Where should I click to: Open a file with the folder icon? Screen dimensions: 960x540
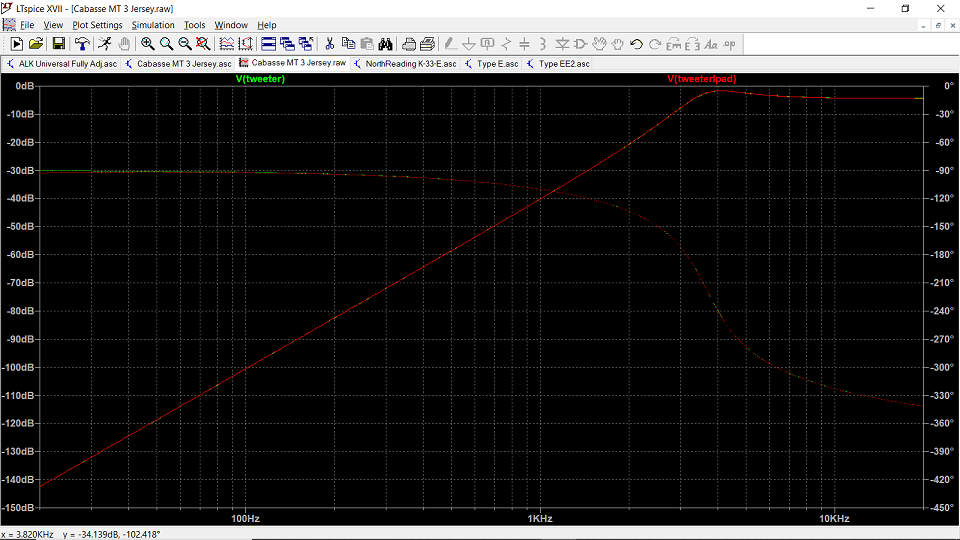(x=36, y=44)
